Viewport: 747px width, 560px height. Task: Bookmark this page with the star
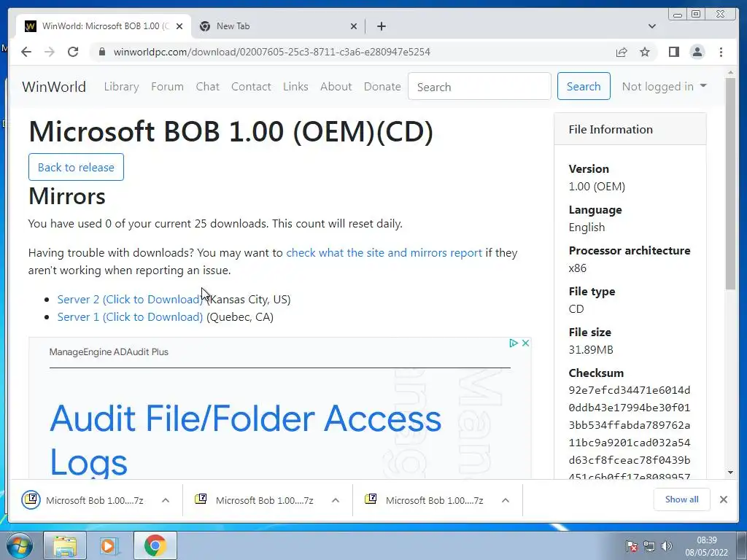645,52
